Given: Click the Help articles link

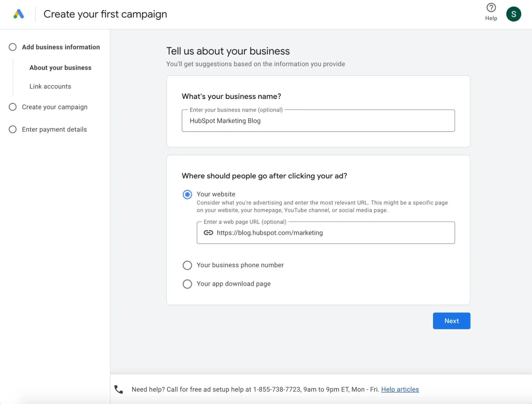Looking at the screenshot, I should click(400, 389).
